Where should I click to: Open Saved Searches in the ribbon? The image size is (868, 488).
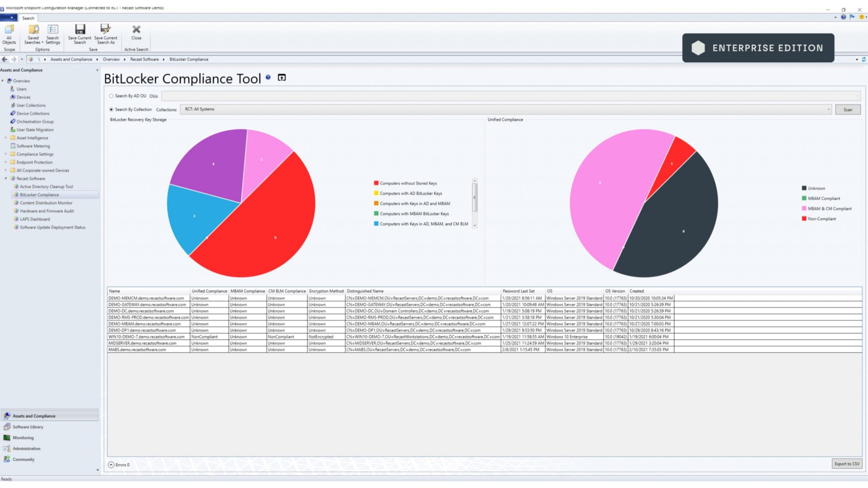[33, 34]
